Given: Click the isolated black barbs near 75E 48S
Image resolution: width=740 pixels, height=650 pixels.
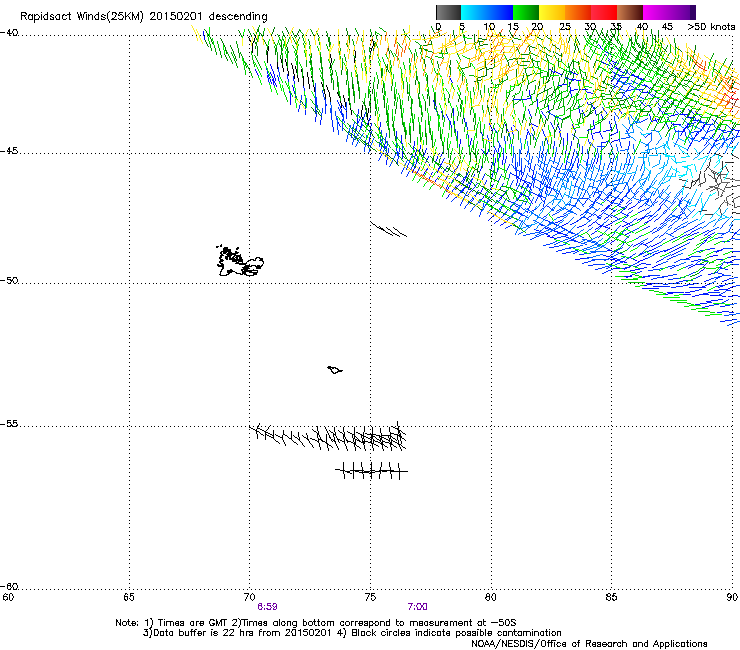Looking at the screenshot, I should (x=388, y=229).
